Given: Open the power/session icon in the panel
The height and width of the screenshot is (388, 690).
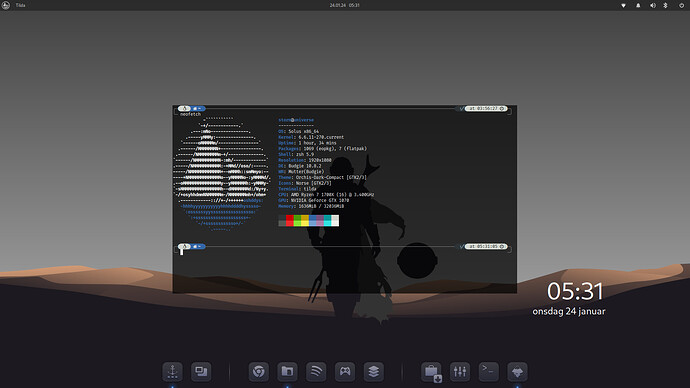Looking at the screenshot, I should [681, 5].
